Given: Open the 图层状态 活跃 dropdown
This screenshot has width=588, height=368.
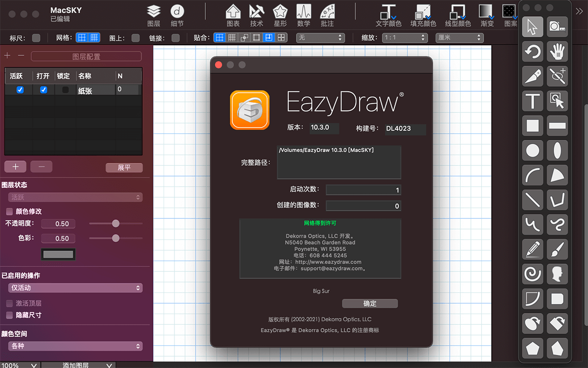Looking at the screenshot, I should point(75,197).
